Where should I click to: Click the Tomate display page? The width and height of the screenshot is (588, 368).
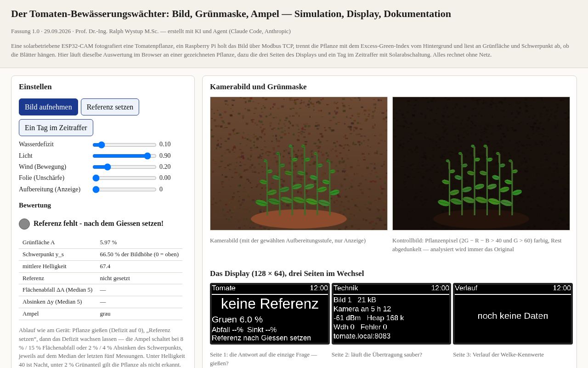click(270, 314)
